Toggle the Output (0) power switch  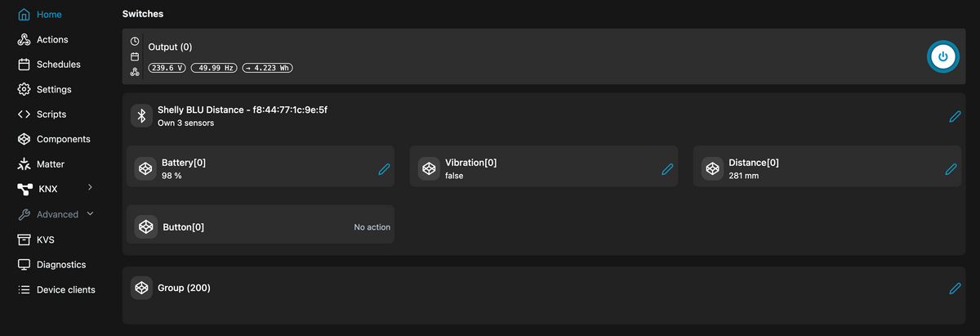(x=942, y=56)
